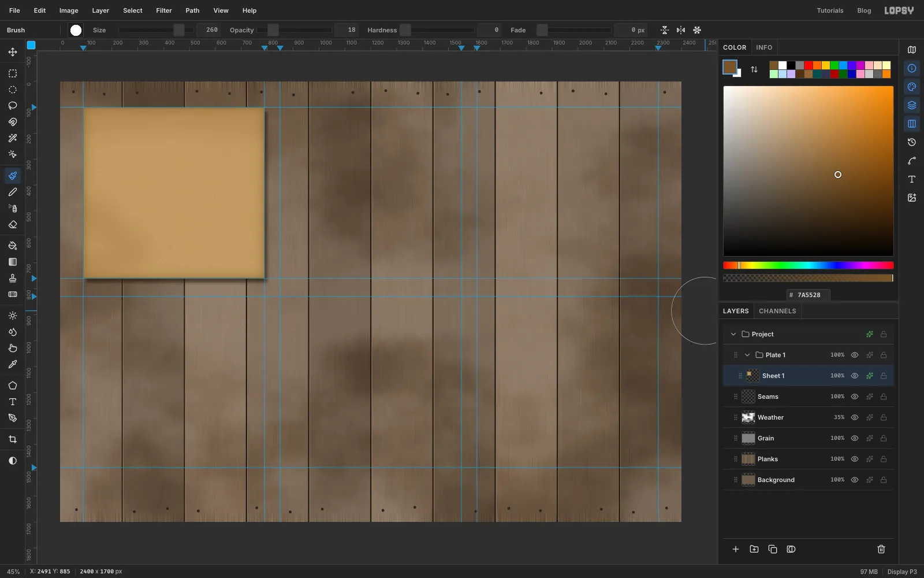Image resolution: width=924 pixels, height=578 pixels.
Task: Open the History panel icon
Action: [x=912, y=142]
